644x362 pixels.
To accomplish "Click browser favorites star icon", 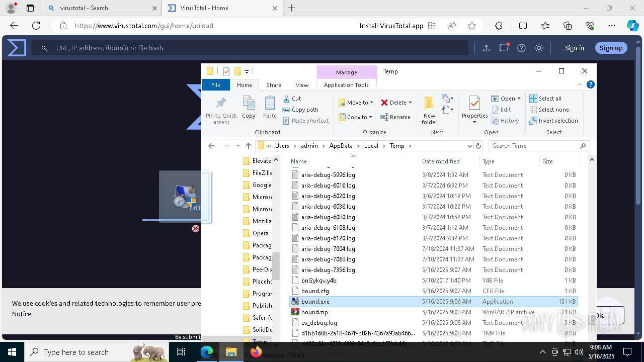I will [x=471, y=26].
